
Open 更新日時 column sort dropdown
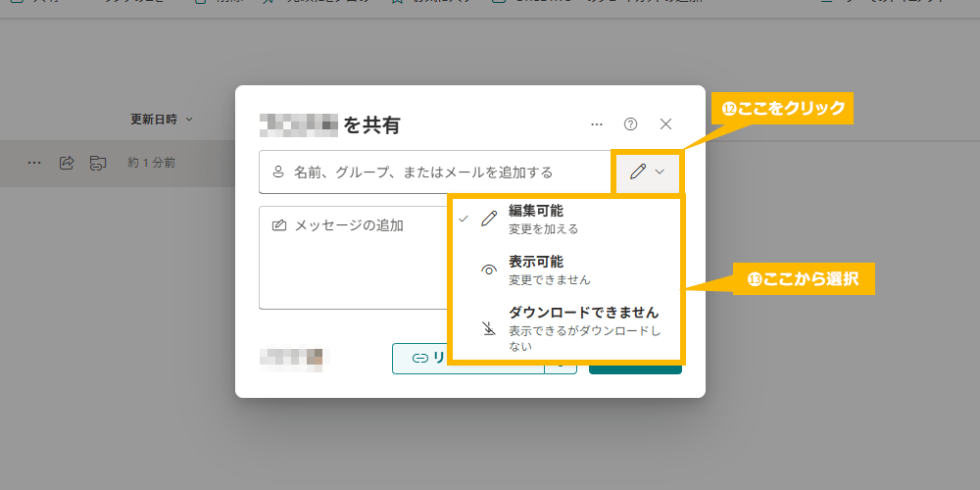pyautogui.click(x=162, y=119)
